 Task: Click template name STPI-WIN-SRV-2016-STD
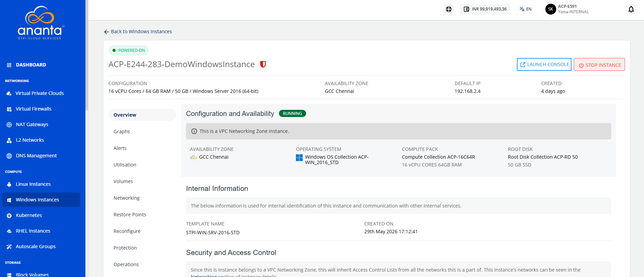[213, 233]
